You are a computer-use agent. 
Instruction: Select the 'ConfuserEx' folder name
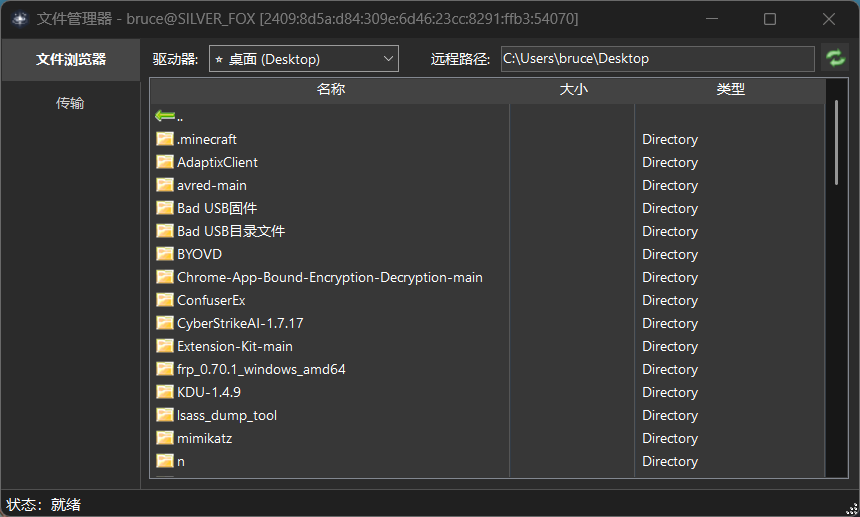(211, 300)
